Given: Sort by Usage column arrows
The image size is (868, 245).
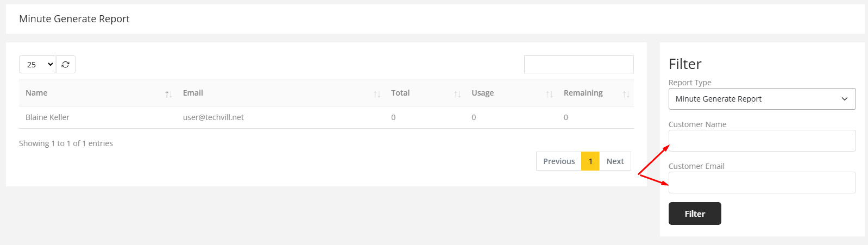Looking at the screenshot, I should [x=549, y=95].
